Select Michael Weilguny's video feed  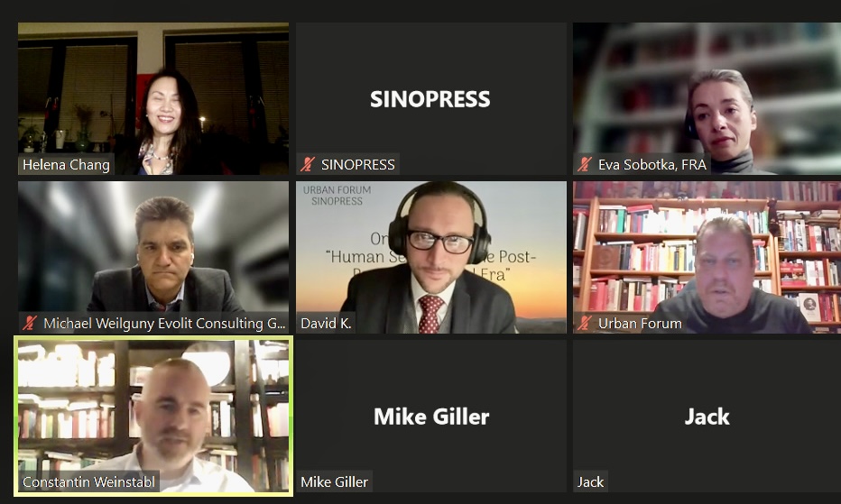(153, 257)
